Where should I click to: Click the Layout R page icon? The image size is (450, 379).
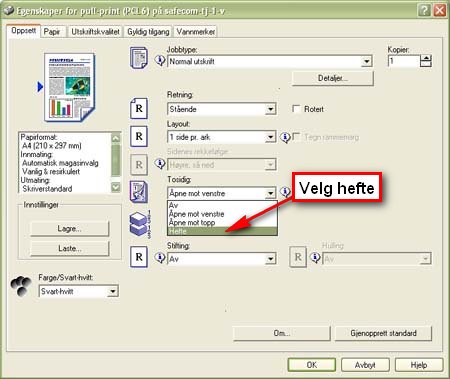coord(139,136)
